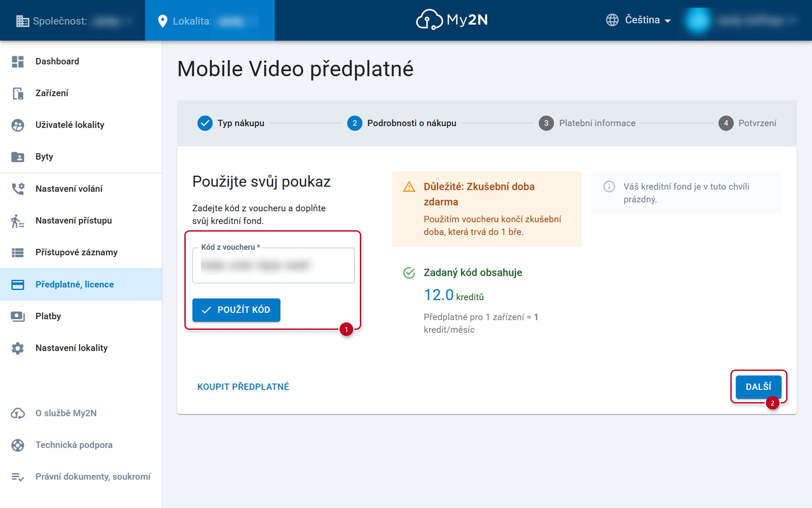Click the completed Typ nákupu step checkmark

(x=205, y=123)
